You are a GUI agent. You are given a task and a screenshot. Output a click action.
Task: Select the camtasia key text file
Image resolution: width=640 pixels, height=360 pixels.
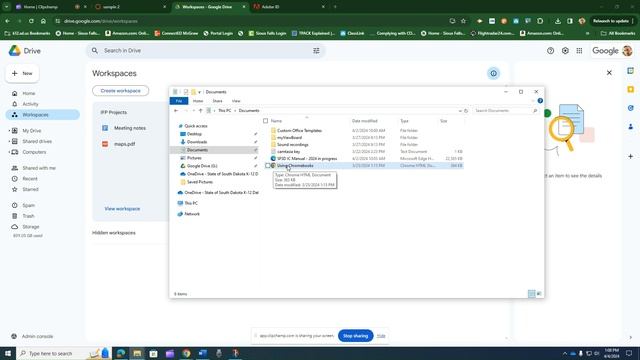(288, 151)
